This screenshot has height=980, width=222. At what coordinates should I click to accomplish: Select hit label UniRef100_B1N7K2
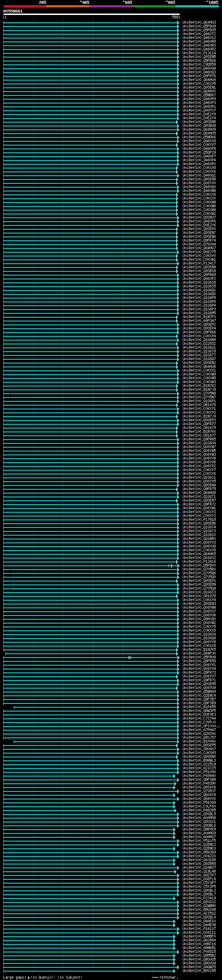pyautogui.click(x=199, y=386)
